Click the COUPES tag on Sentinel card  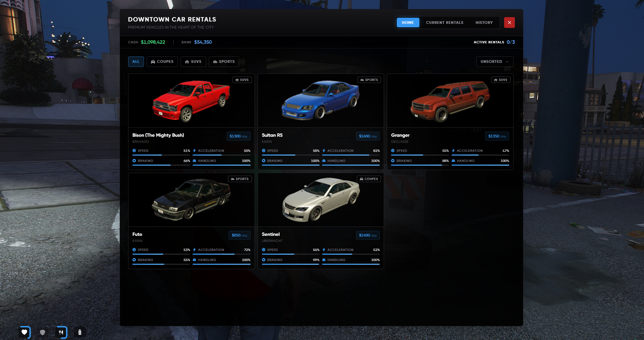[369, 179]
